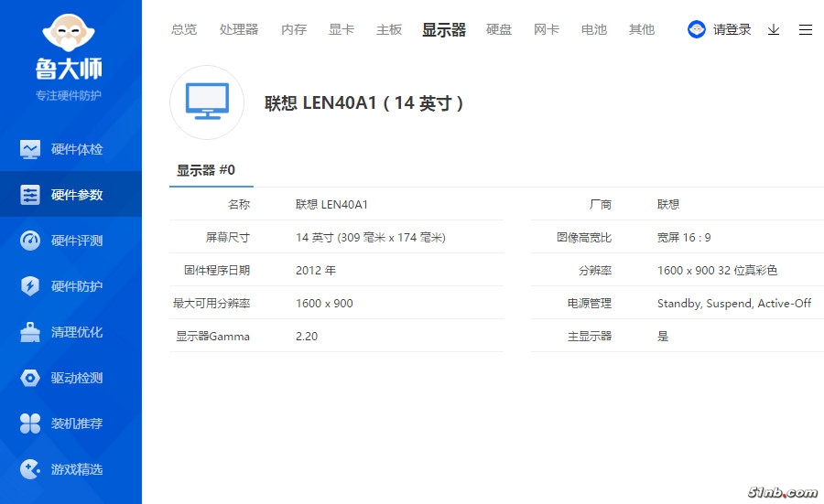The height and width of the screenshot is (504, 824).
Task: Switch to the 硬盘 tab
Action: pos(499,29)
